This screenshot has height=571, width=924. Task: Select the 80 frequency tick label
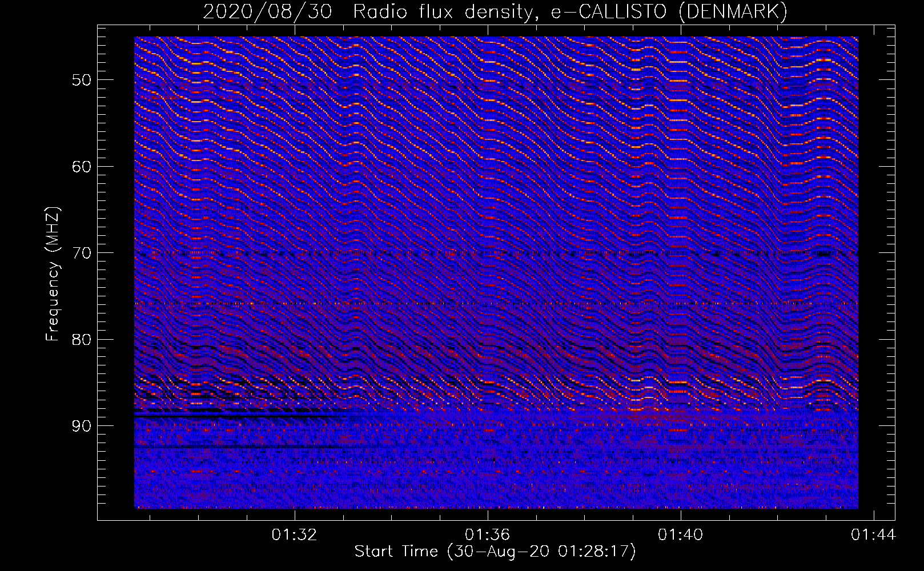(x=81, y=340)
